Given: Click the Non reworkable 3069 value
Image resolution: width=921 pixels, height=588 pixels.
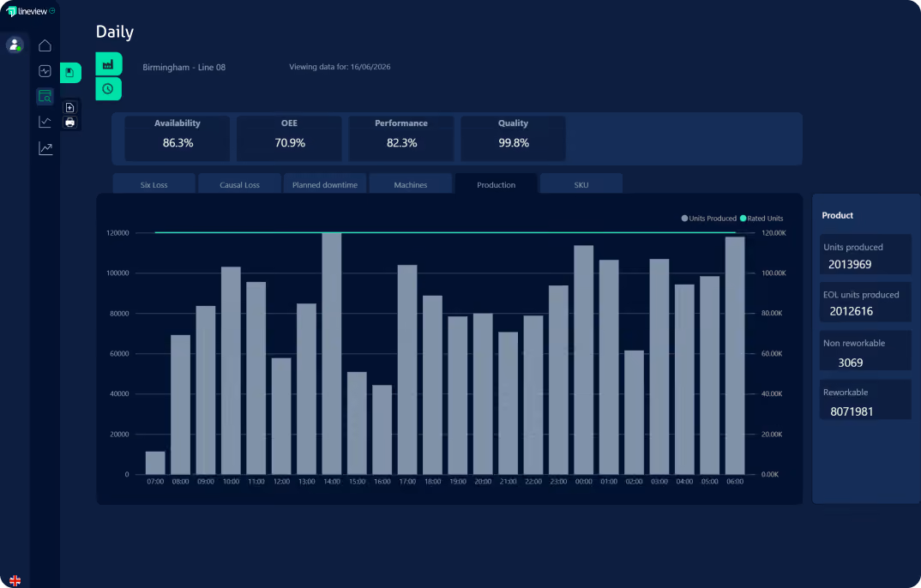Looking at the screenshot, I should [x=851, y=363].
